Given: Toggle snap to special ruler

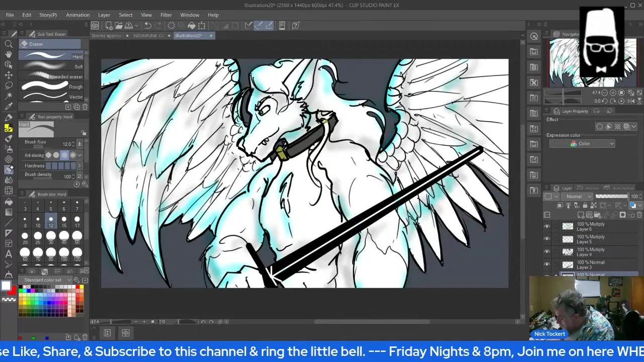Looking at the screenshot, I should pos(259,25).
